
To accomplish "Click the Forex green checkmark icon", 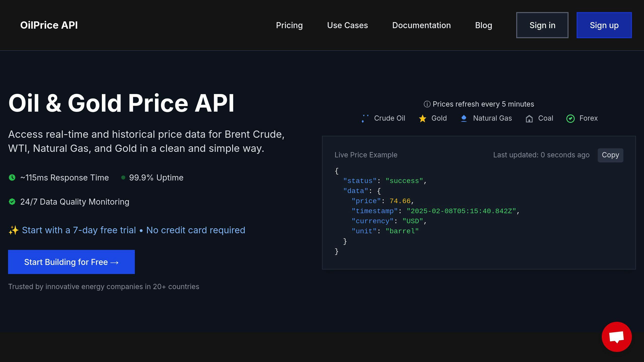I will coord(570,118).
